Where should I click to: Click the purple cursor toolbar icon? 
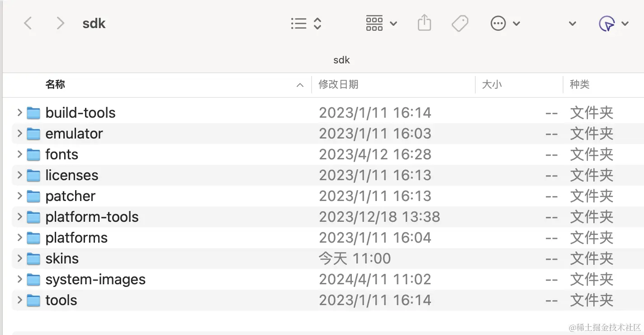(x=606, y=24)
